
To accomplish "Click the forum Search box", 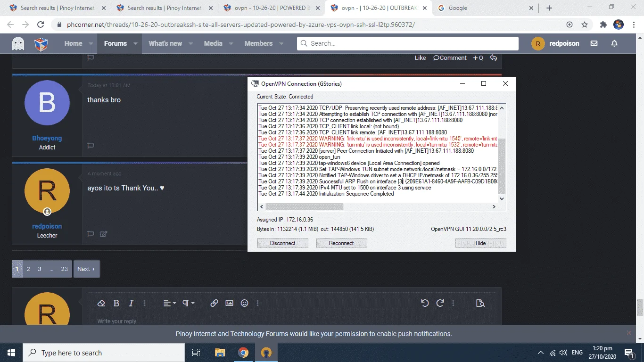I will 408,43.
